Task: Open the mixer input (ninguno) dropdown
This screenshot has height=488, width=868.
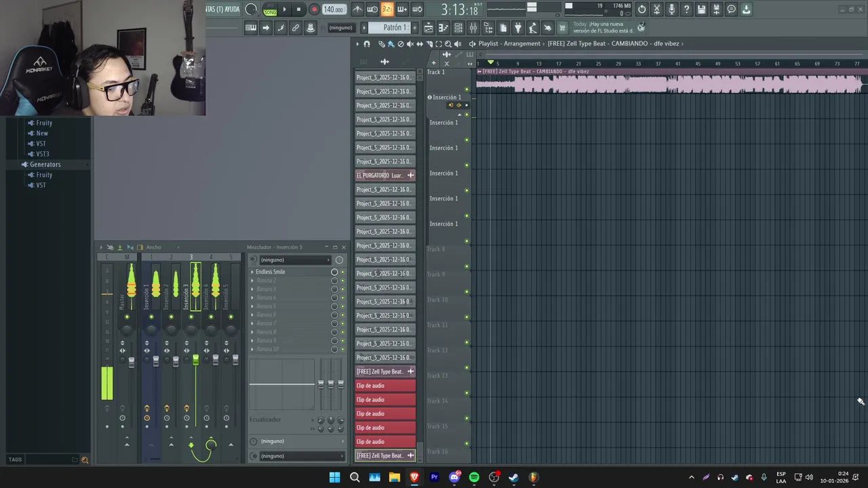Action: [x=296, y=260]
